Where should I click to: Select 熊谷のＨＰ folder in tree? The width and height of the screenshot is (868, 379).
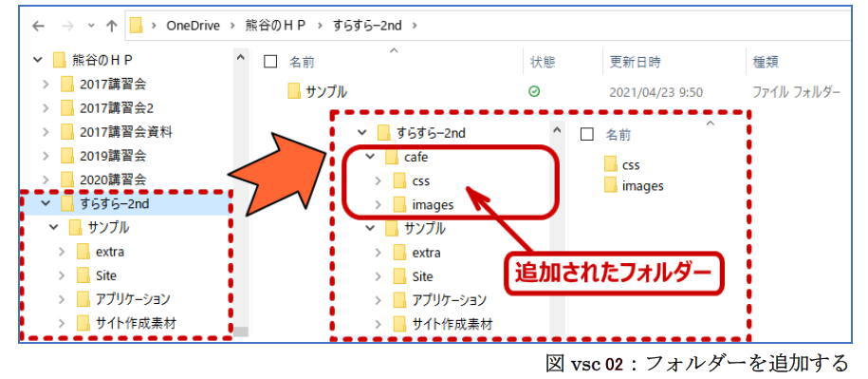tap(102, 59)
